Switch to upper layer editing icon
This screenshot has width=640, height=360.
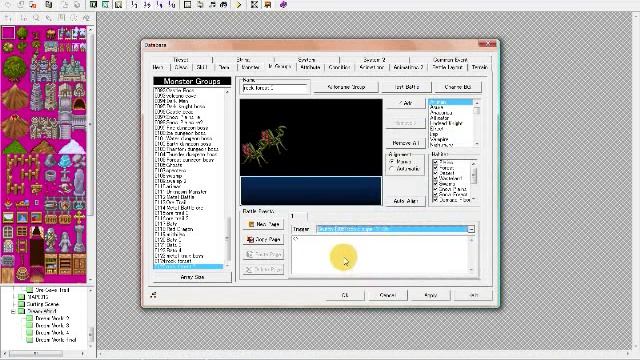pos(105,5)
